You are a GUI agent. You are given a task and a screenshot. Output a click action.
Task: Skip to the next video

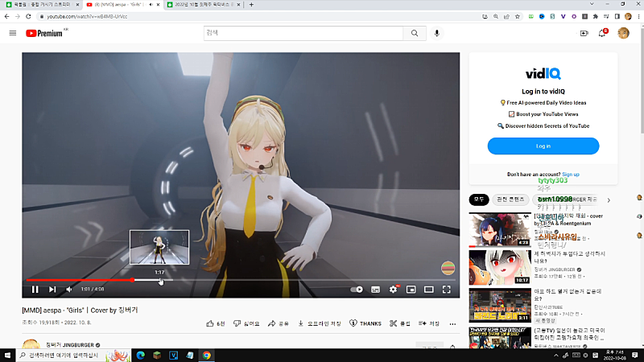click(x=52, y=290)
